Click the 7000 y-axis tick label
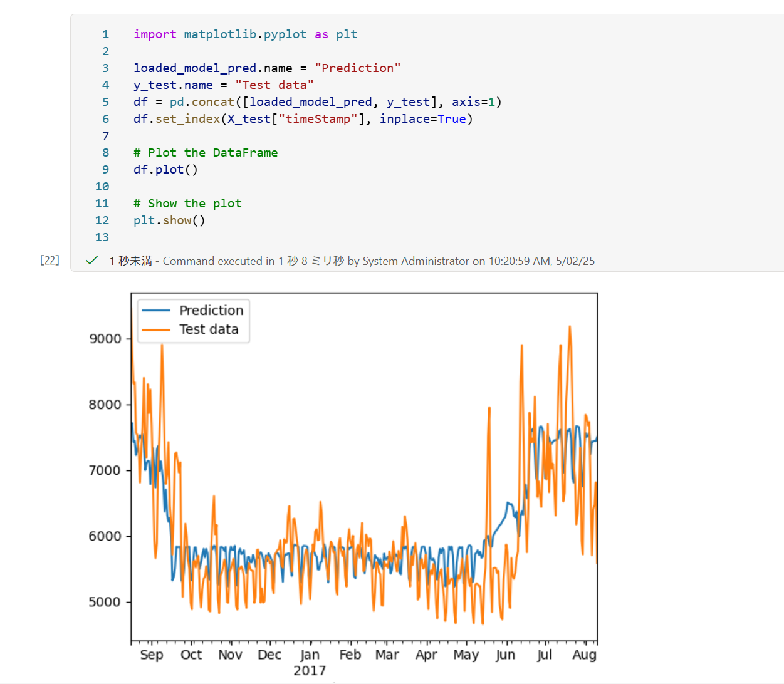The image size is (784, 684). pos(105,470)
